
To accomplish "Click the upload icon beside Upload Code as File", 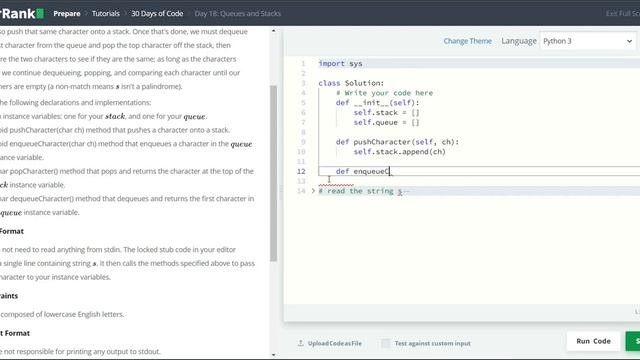I will 301,343.
